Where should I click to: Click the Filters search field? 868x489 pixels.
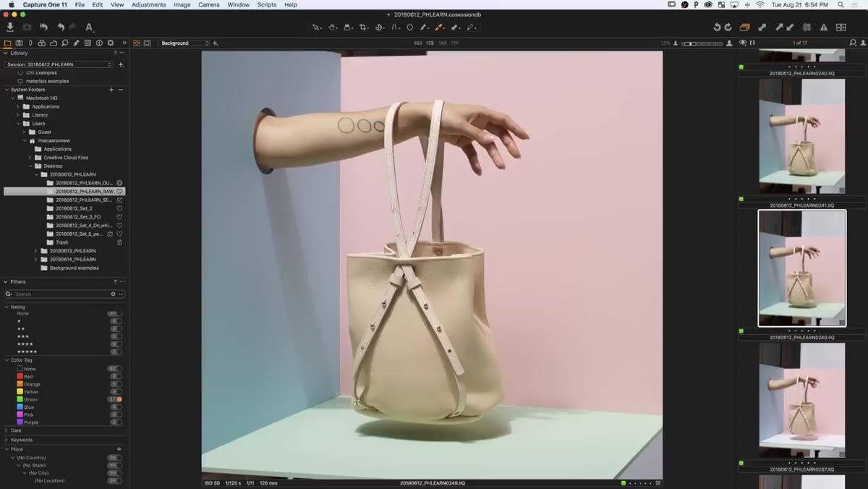click(x=64, y=294)
